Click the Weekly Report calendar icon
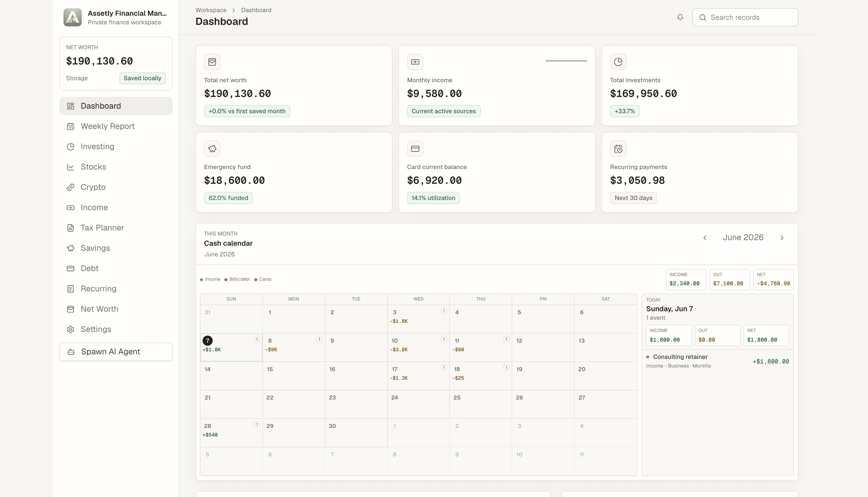 [71, 126]
